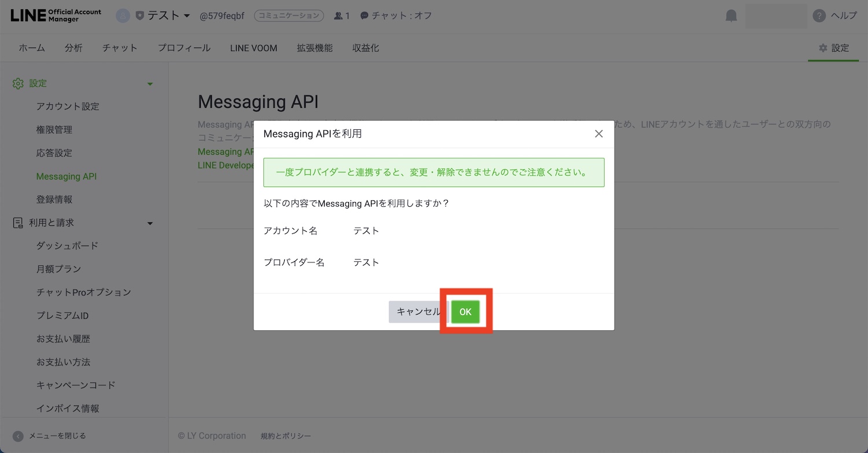The width and height of the screenshot is (868, 453).
Task: Open 権限管理 in the sidebar
Action: point(54,130)
